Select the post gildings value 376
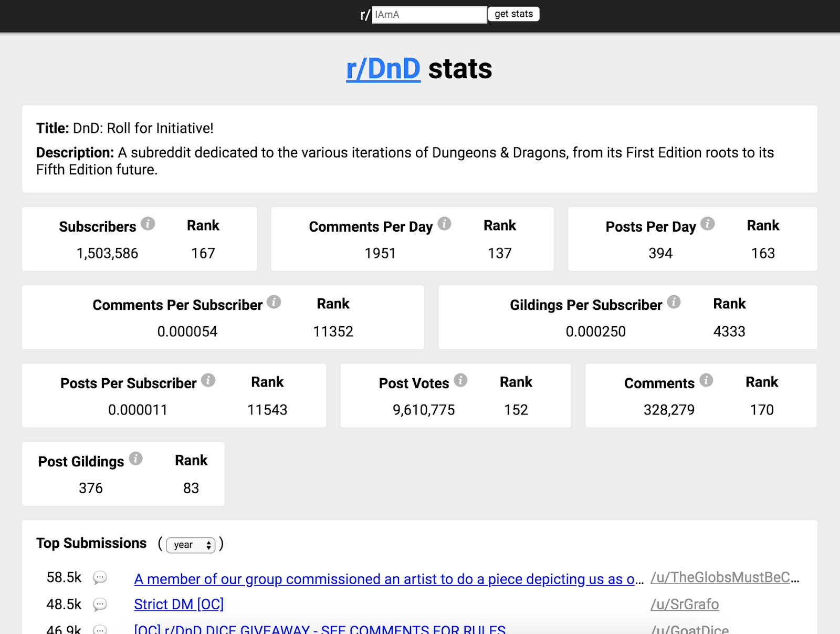Viewport: 840px width, 634px height. pos(91,488)
